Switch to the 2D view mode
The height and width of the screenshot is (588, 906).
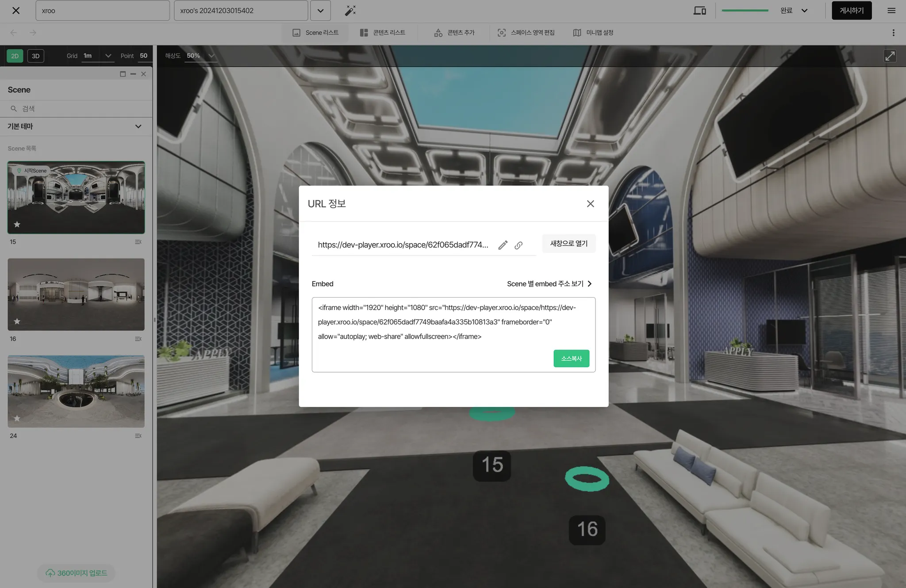[x=15, y=56]
